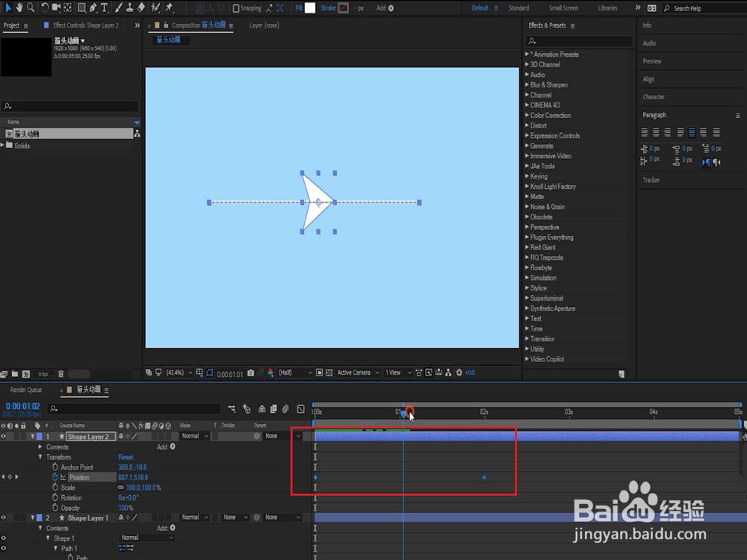Open Active Camera view dropdown

359,373
